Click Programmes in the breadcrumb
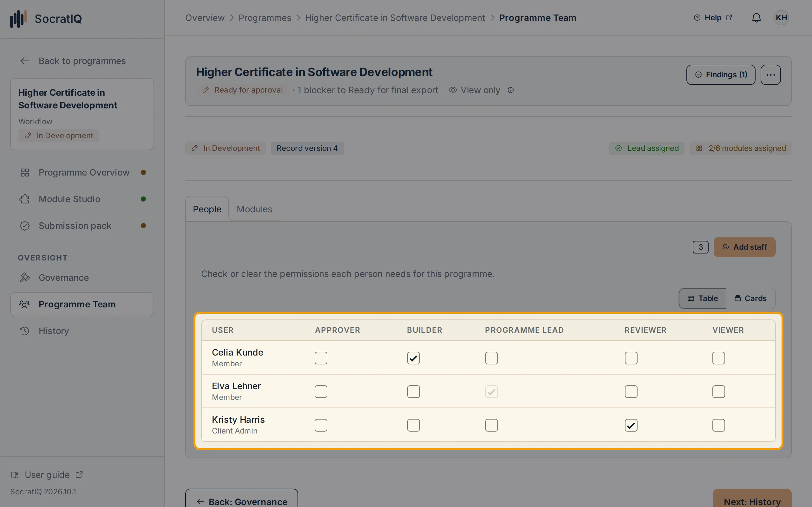This screenshot has width=812, height=507. (x=265, y=18)
